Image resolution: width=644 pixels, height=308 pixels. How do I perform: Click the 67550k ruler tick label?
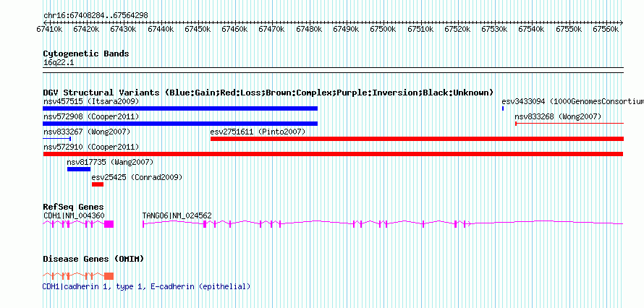(x=569, y=29)
